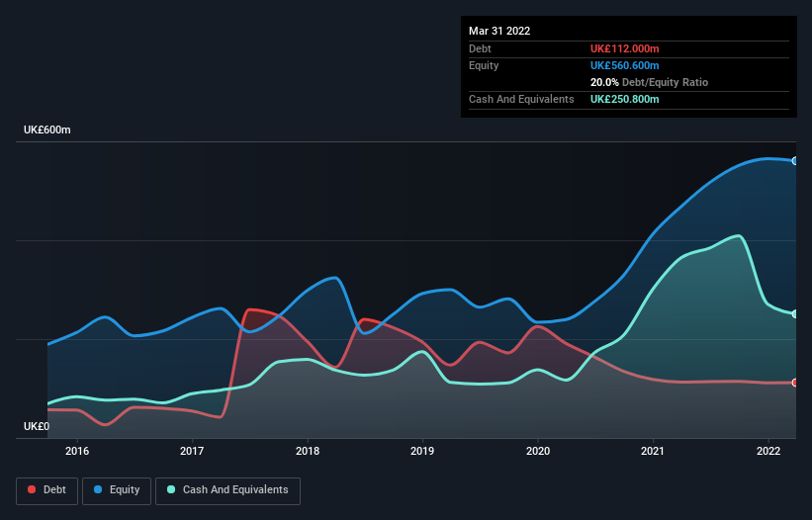Click the red Debt legend dot
The image size is (812, 520).
32,489
